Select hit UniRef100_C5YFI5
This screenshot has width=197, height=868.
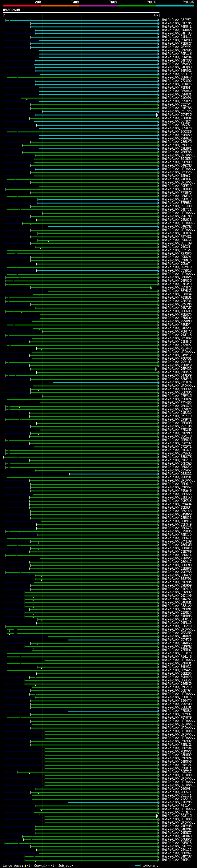point(176,115)
